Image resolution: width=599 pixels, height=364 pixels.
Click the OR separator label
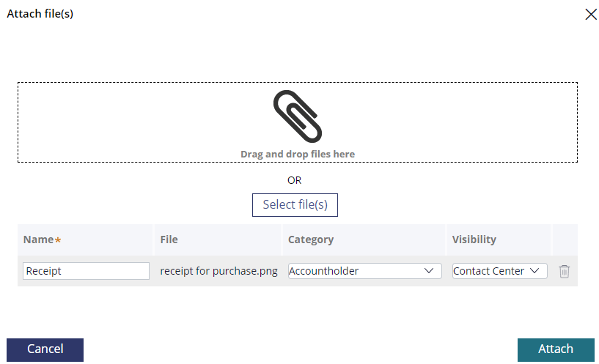point(295,180)
